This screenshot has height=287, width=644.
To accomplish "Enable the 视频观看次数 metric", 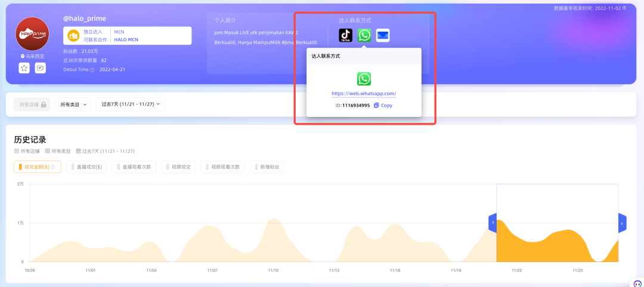I will 223,167.
